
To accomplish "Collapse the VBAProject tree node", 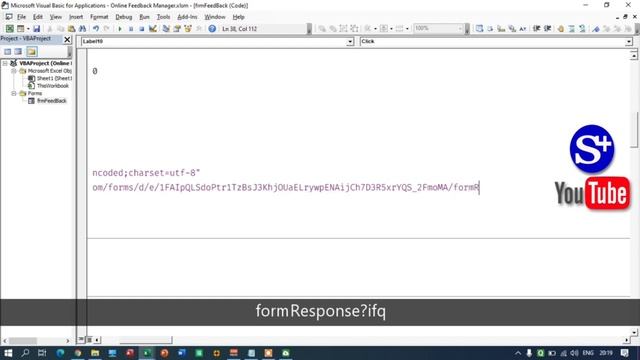I will click(5, 63).
